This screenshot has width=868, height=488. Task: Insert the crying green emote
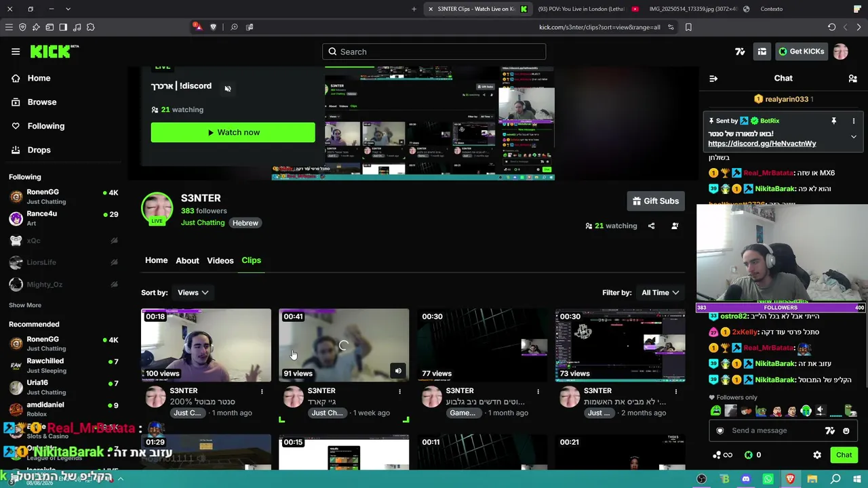click(715, 411)
